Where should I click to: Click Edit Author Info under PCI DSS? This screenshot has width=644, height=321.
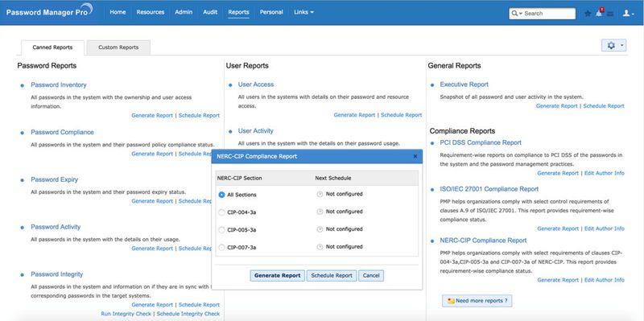pyautogui.click(x=605, y=173)
